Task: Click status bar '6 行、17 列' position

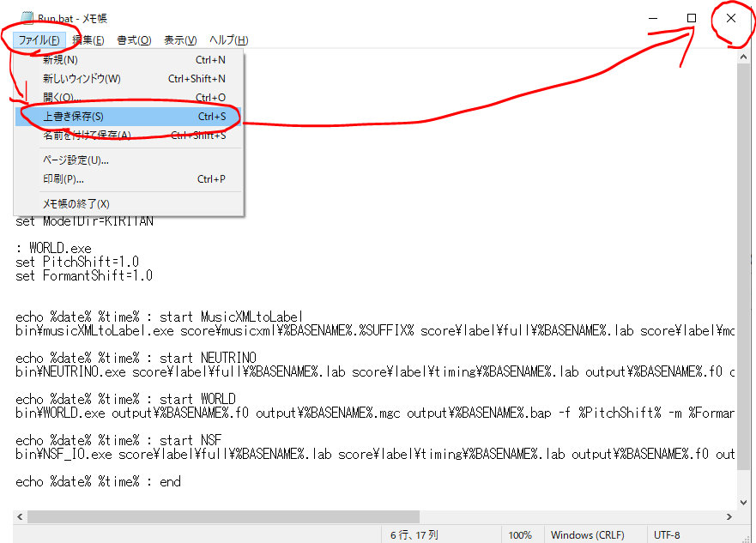Action: [x=414, y=534]
